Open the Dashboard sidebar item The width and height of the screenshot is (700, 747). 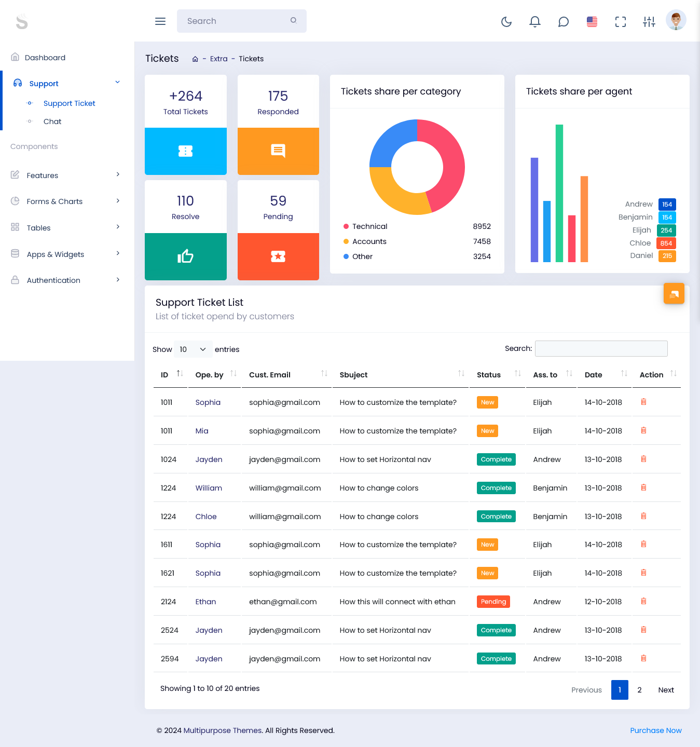pos(45,57)
